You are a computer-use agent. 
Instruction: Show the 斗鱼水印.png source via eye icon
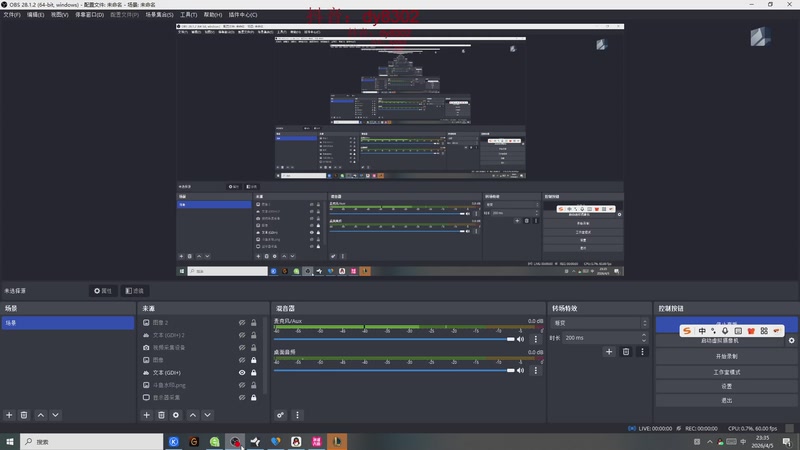point(242,385)
